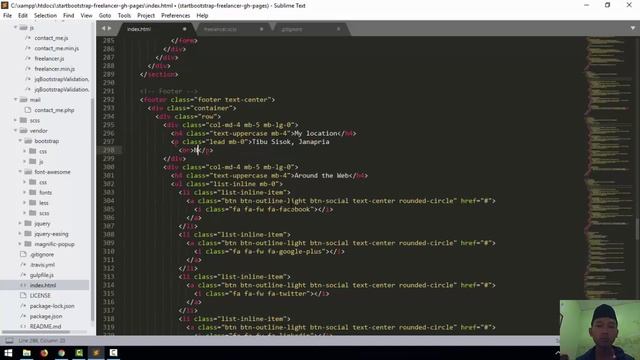Collapse the vendor folder
The width and height of the screenshot is (640, 360).
16,131
